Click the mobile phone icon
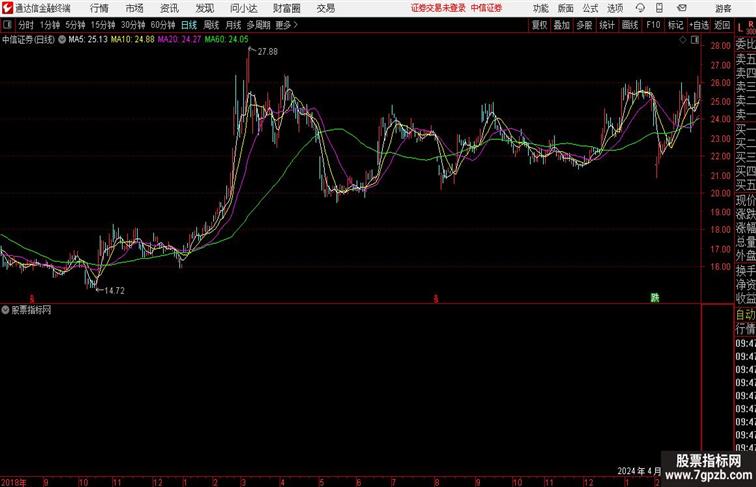756x487 pixels. pos(659,8)
